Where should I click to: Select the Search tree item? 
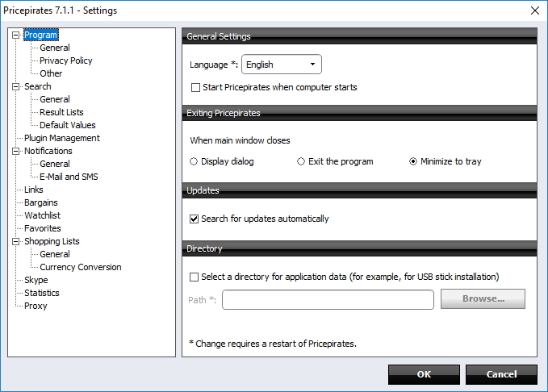37,86
